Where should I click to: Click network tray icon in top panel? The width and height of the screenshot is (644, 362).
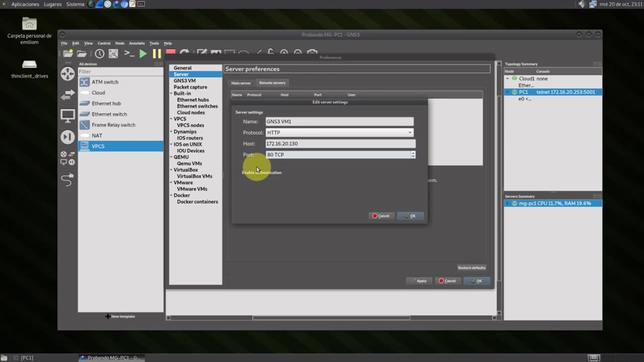coord(593,4)
